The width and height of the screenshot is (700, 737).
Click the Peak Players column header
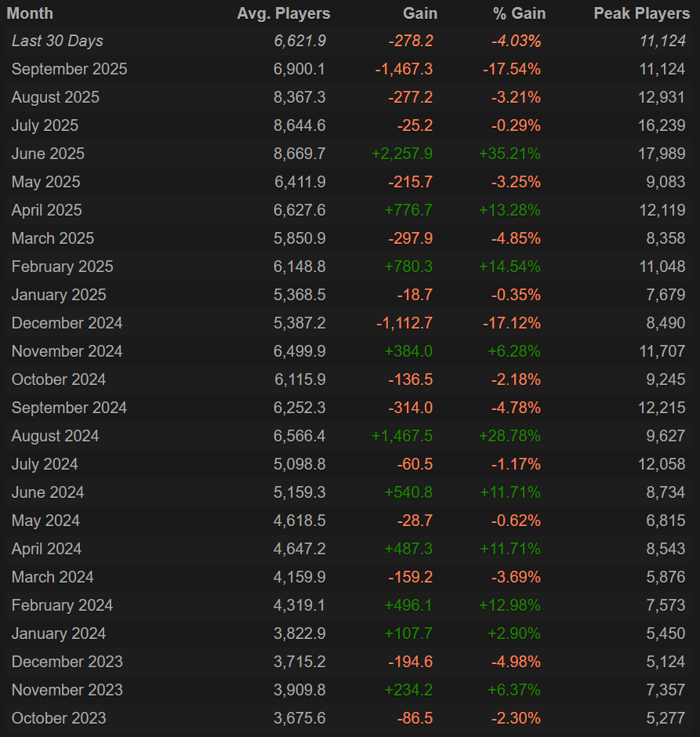[642, 13]
